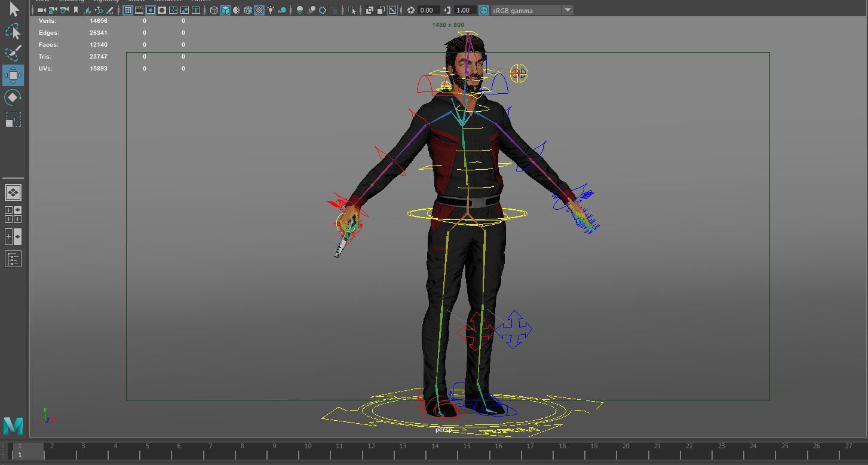Screen dimensions: 868x465
Task: Toggle viewport Shadows
Action: pyautogui.click(x=283, y=10)
